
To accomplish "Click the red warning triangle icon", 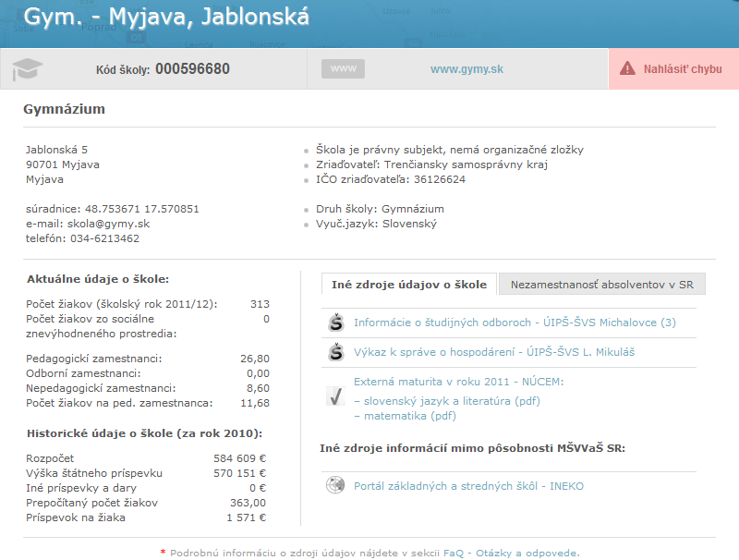I will click(x=627, y=68).
